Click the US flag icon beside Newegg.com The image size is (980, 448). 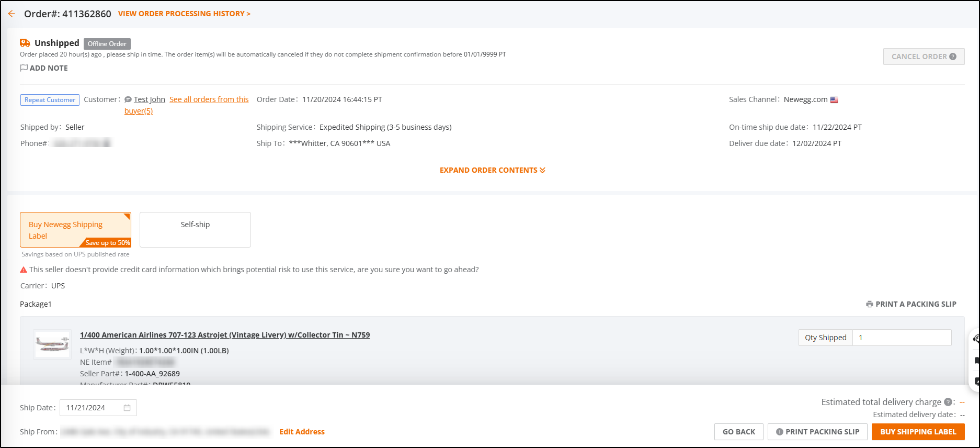click(834, 99)
